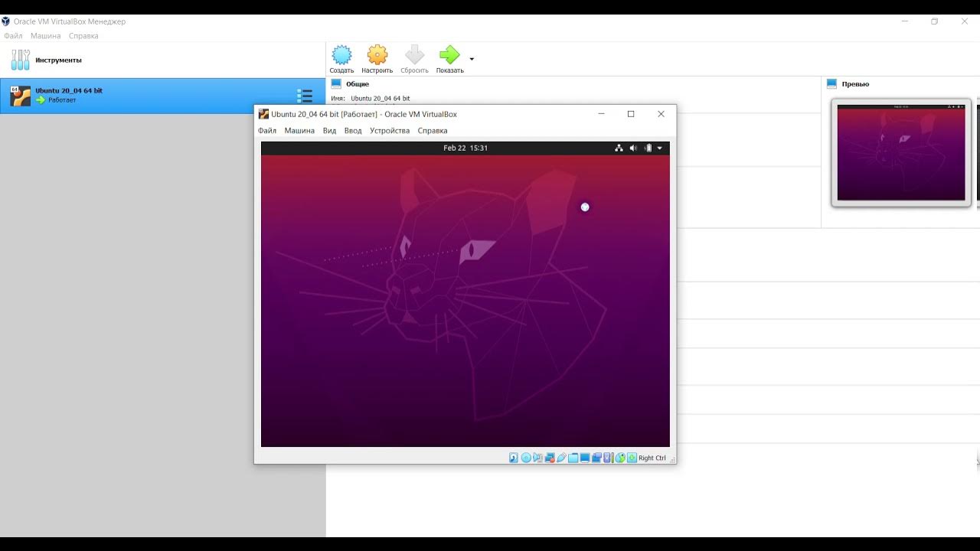Minimize the Ubuntu VM window
Screen dimensions: 980x551
click(x=601, y=114)
